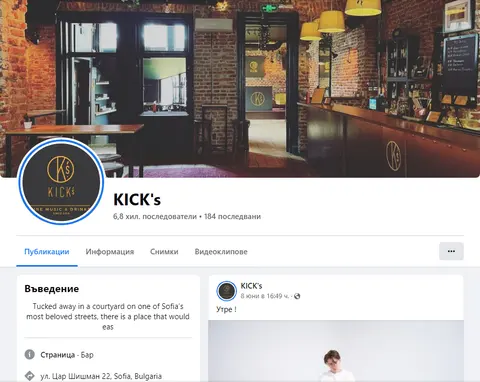Image resolution: width=480 pixels, height=382 pixels.
Task: Click the post caption Утре !
Action: pos(226,309)
